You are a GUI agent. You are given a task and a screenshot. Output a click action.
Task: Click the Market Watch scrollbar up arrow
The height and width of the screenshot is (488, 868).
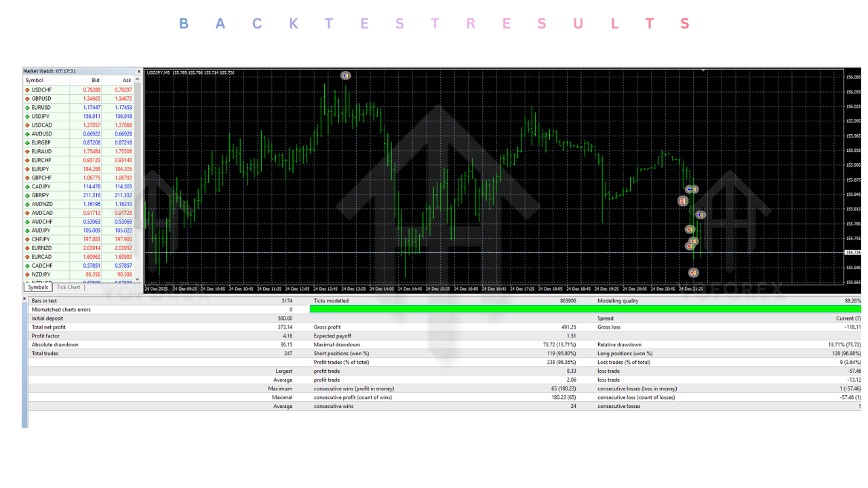click(138, 80)
